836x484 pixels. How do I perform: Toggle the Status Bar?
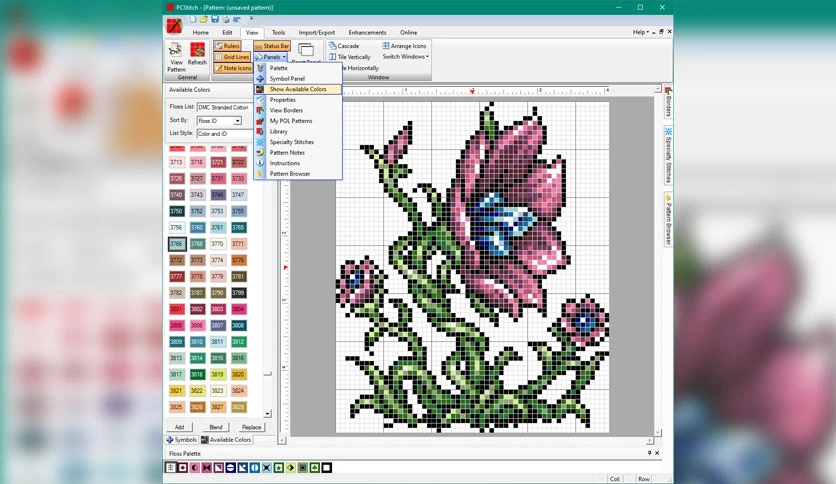[x=272, y=46]
